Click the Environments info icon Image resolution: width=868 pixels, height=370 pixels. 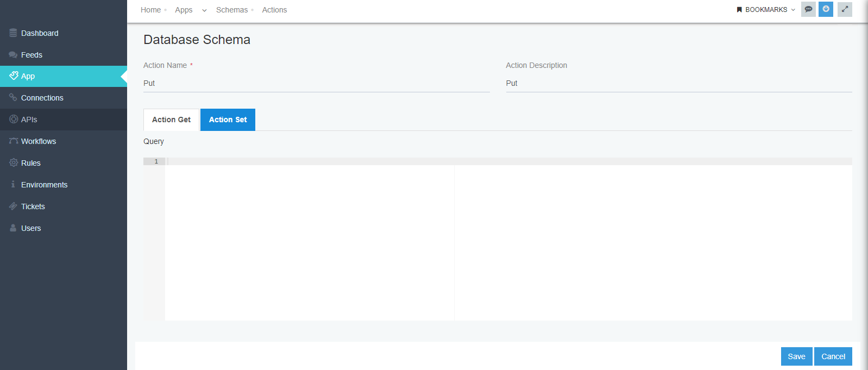13,184
